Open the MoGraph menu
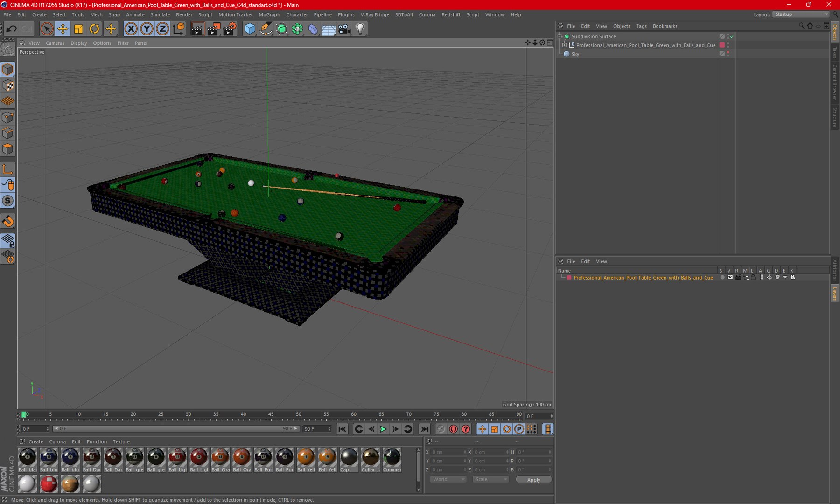840x504 pixels. (269, 15)
